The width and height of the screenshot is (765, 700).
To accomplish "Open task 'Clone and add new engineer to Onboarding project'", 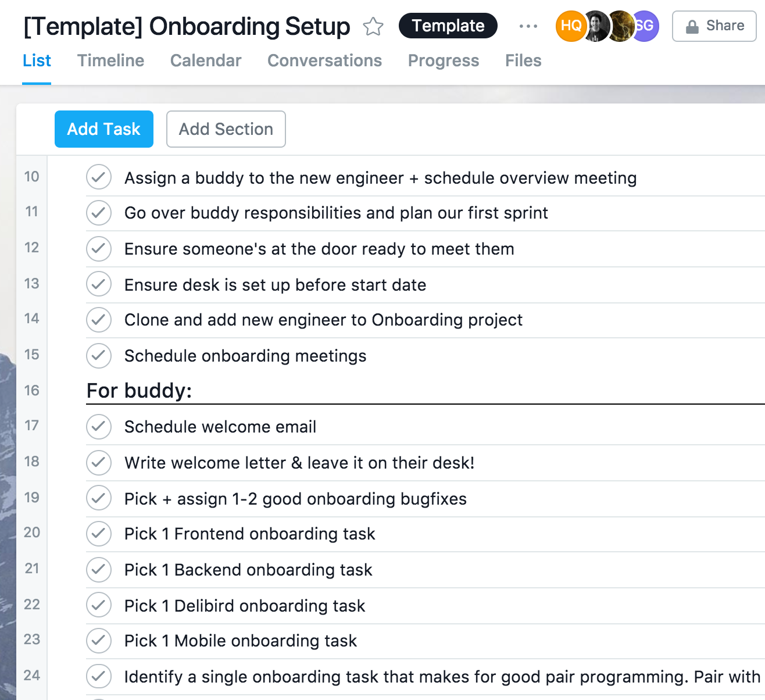I will 323,320.
